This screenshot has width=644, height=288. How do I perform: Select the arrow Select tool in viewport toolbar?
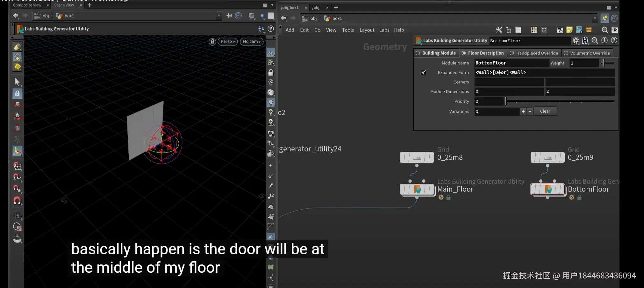pyautogui.click(x=17, y=82)
